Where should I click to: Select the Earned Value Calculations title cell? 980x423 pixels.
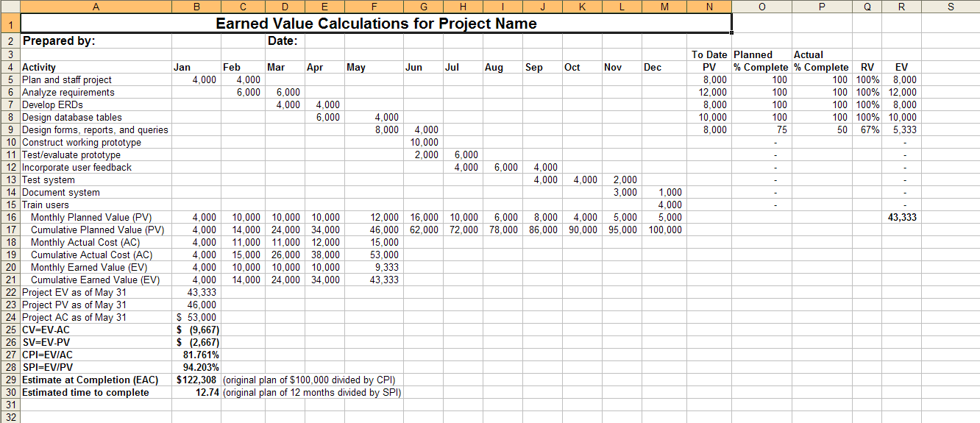(376, 24)
